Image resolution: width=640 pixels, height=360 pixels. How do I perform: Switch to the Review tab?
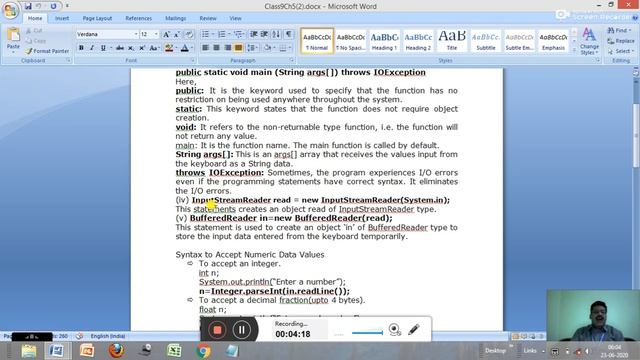208,18
